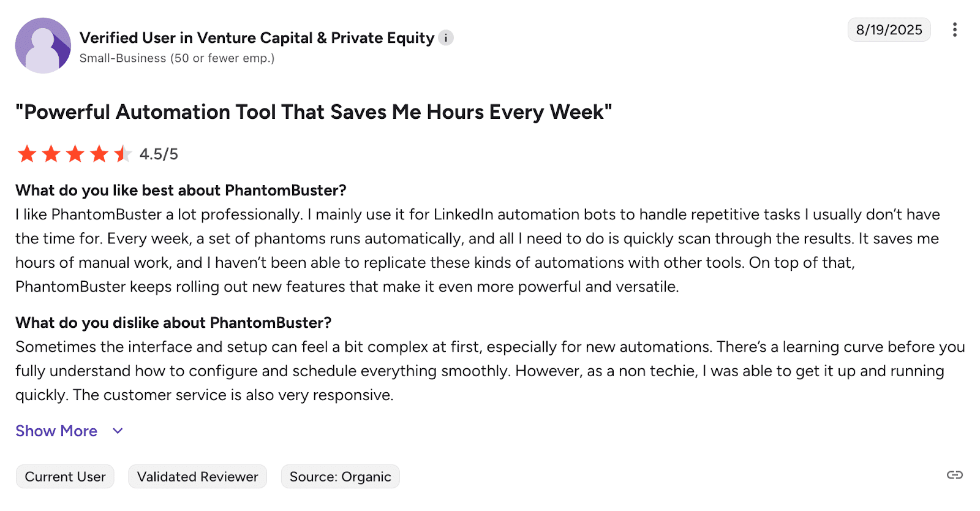
Task: Click the fourth rating star
Action: (x=99, y=154)
